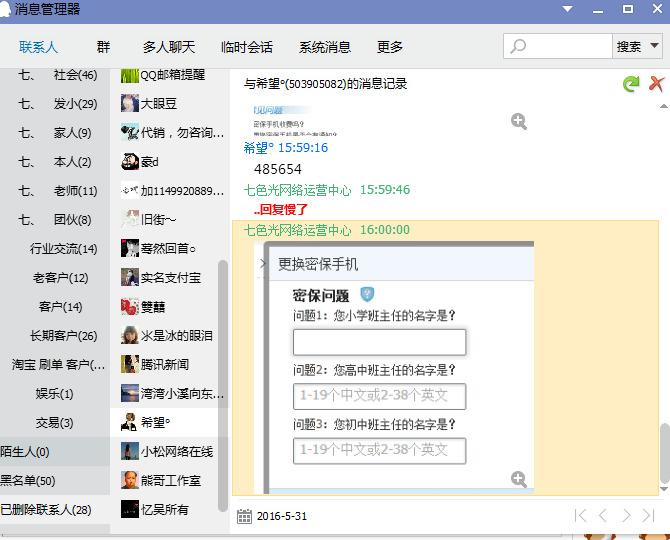Click the message history scrollbar thumb
Screen dimensions: 670x540
664,452
